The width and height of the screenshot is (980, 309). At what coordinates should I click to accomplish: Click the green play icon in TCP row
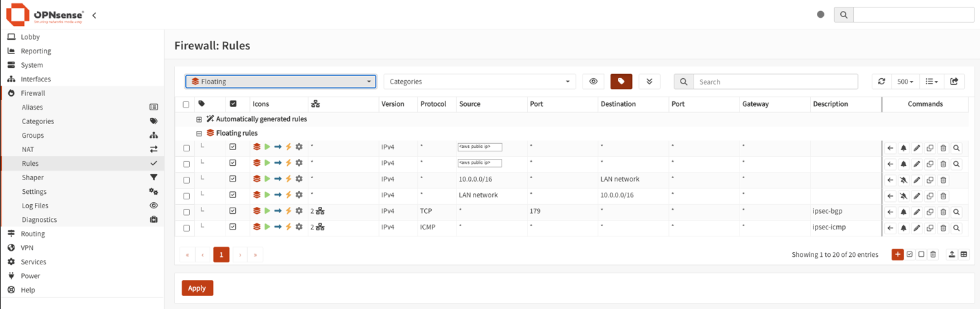[267, 211]
